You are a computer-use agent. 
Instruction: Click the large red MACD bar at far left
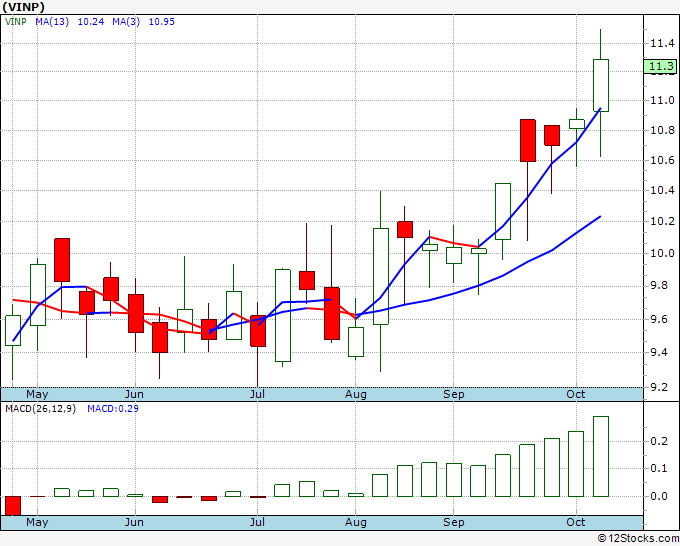13,506
